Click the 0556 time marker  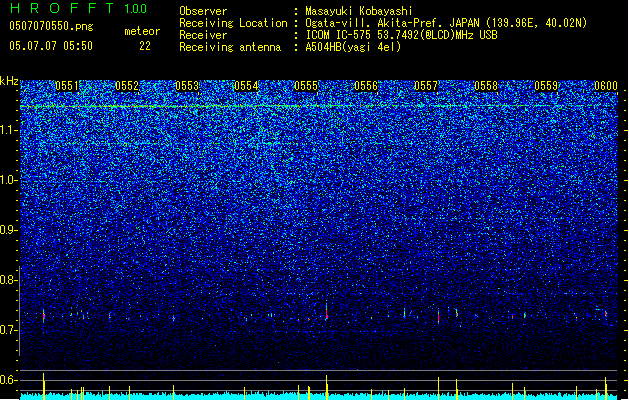point(366,86)
